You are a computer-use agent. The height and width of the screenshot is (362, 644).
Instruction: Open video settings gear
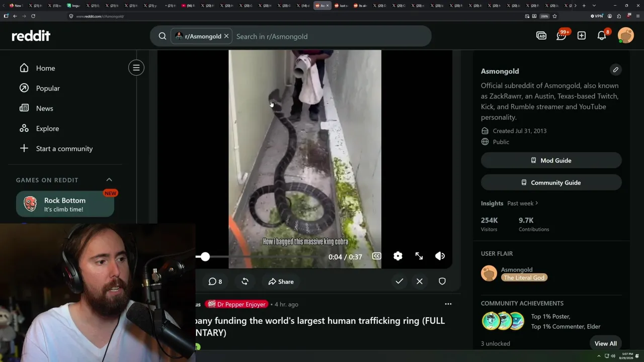(398, 256)
